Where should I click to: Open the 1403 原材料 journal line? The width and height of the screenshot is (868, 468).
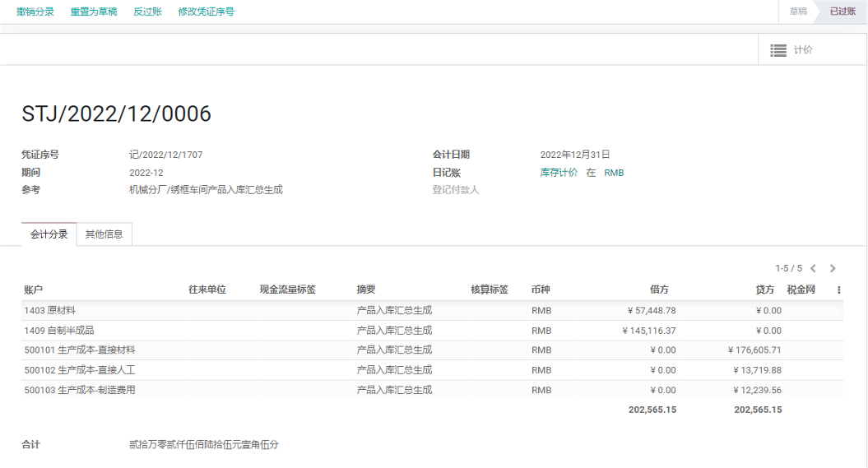click(x=50, y=310)
